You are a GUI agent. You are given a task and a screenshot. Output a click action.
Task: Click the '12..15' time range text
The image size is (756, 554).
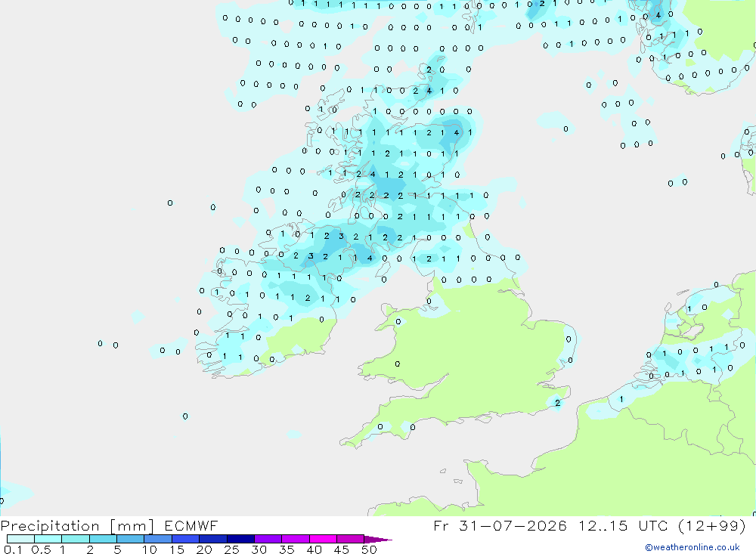pos(603,525)
